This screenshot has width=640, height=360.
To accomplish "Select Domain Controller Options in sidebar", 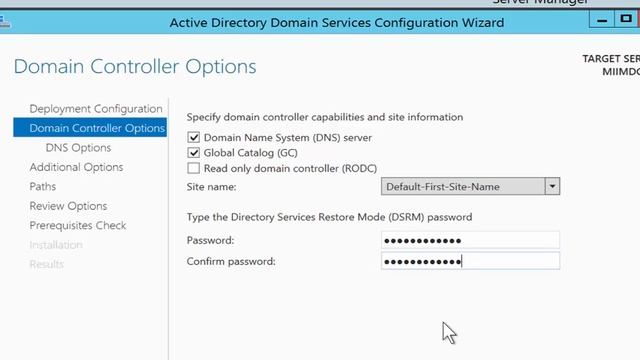I will 90,128.
